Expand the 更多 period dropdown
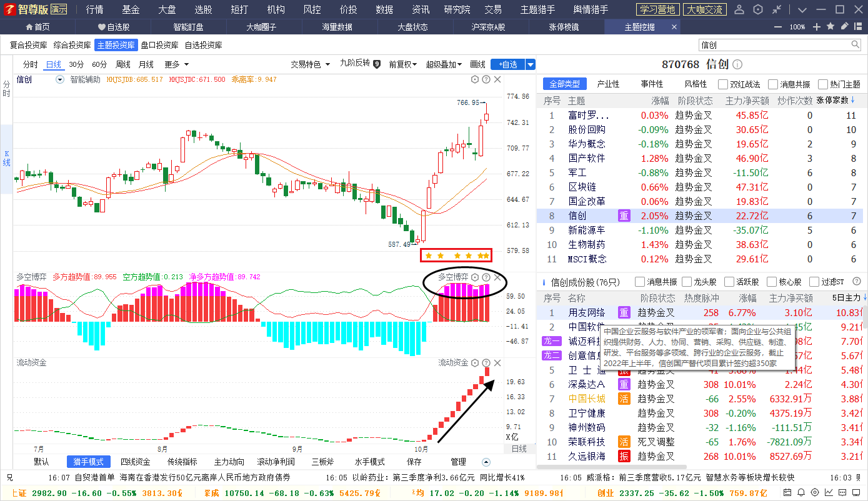The image size is (868, 501). point(177,64)
